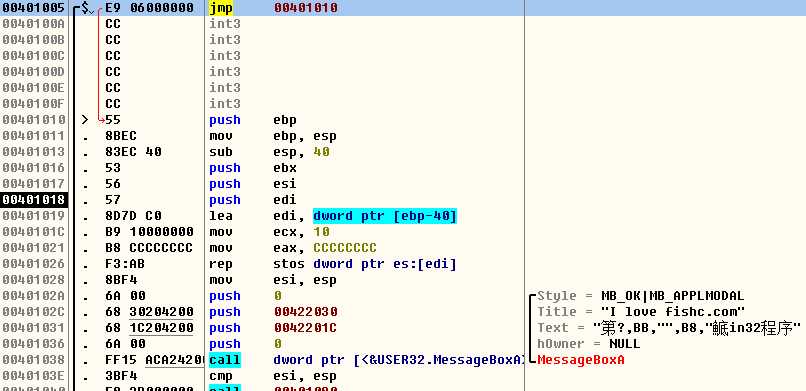Viewport: 806px width, 391px height.
Task: Select address 00401017
Action: tap(33, 183)
